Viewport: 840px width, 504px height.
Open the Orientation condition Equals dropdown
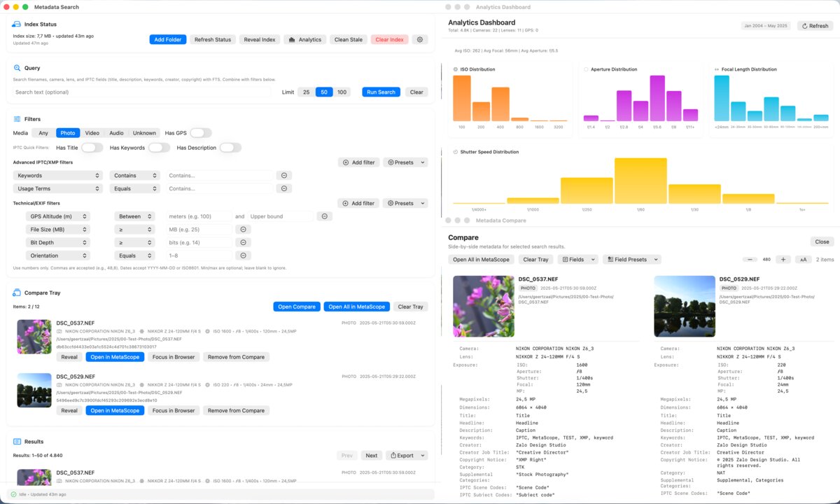pos(134,255)
